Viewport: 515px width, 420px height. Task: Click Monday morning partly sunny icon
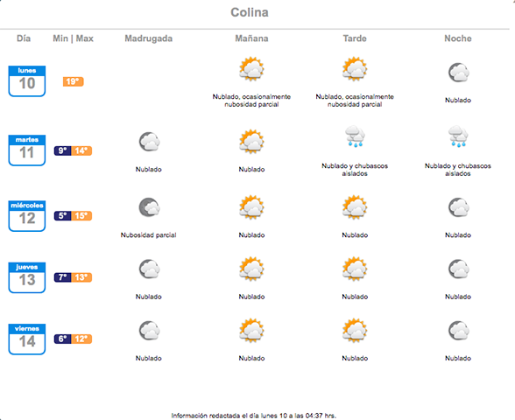(251, 69)
